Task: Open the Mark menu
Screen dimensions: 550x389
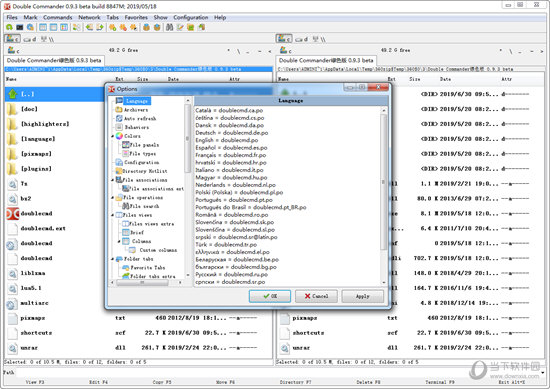Action: tap(30, 17)
